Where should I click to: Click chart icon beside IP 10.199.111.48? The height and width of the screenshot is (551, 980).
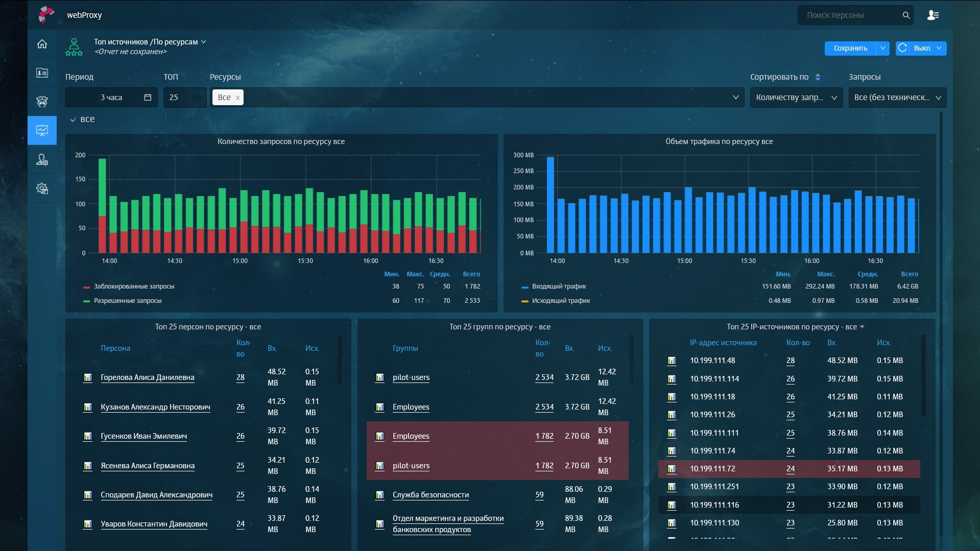pos(672,361)
